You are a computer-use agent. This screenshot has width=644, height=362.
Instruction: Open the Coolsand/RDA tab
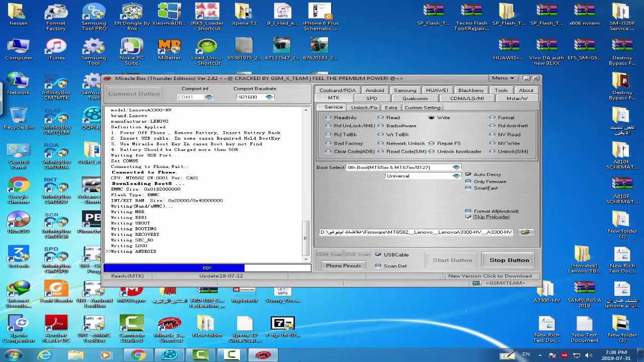(x=338, y=90)
